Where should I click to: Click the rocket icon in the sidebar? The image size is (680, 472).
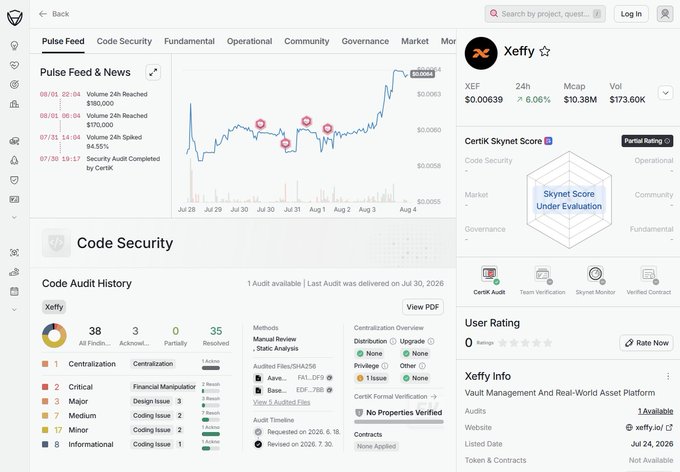coord(14,161)
